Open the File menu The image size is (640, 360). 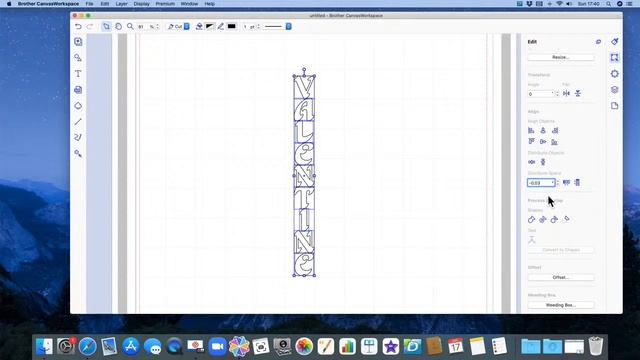tap(89, 4)
